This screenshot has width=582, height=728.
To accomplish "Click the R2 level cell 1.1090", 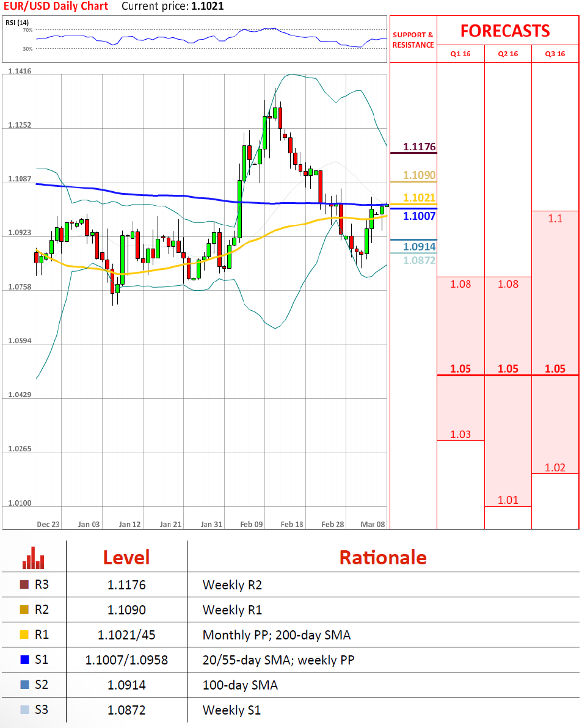I will tap(126, 610).
